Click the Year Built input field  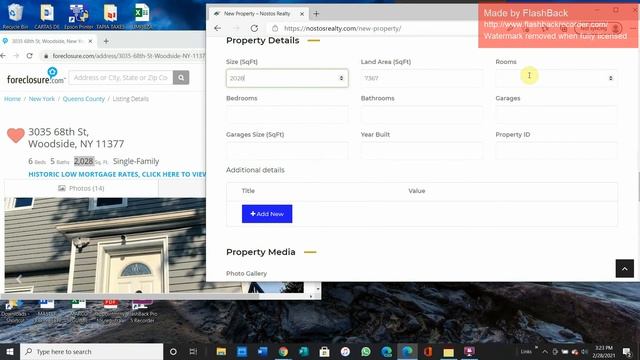pos(422,151)
